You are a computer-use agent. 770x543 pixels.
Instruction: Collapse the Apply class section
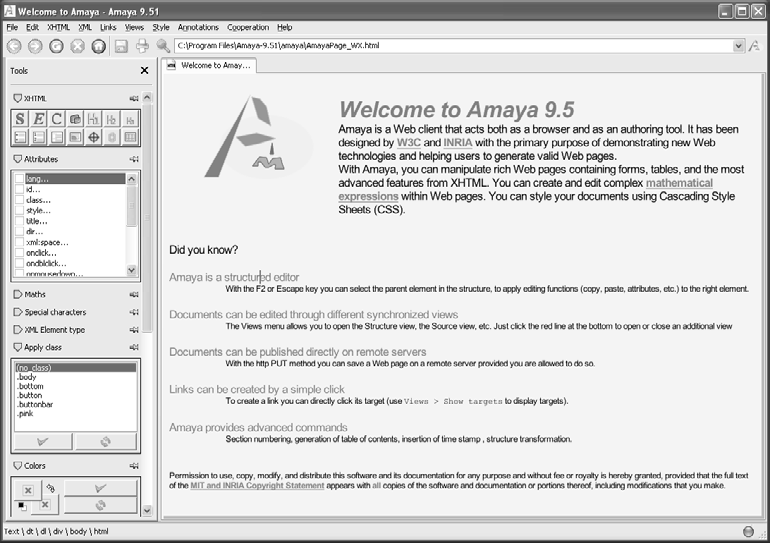(18, 347)
